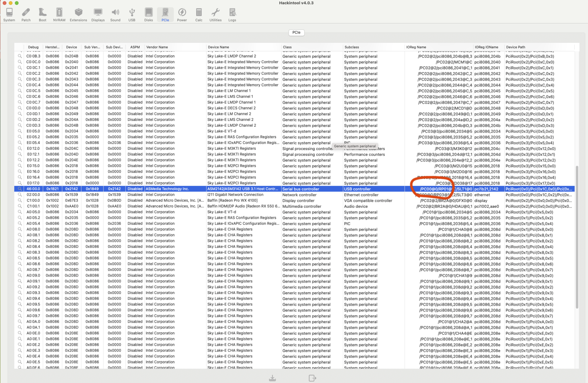Viewport: 588px width, 383px height.
Task: Click magnifier icon for row C1:00.1
Action: click(x=20, y=206)
